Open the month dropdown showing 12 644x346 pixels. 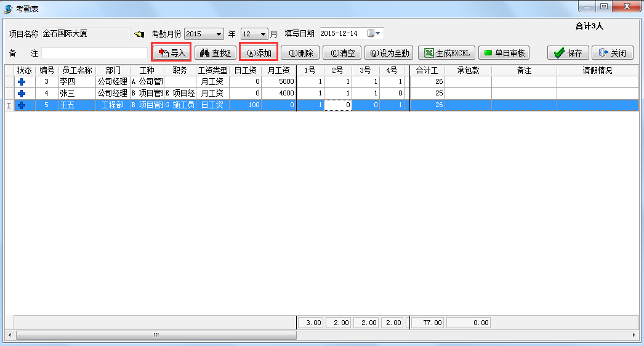264,34
